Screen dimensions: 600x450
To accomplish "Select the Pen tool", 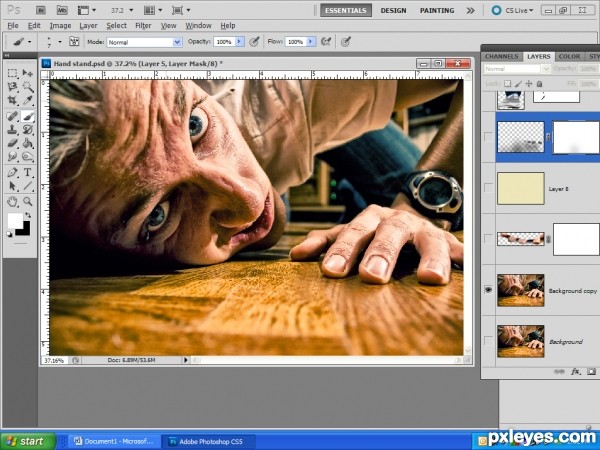I will click(12, 172).
